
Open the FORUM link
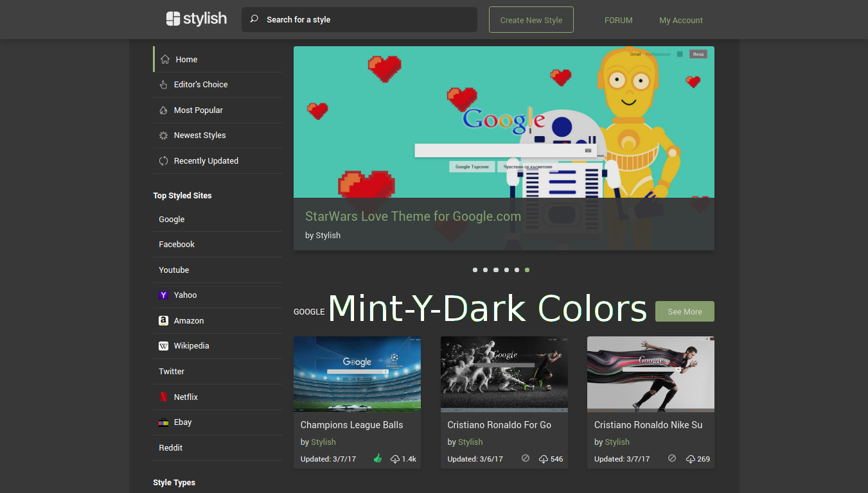[x=619, y=20]
